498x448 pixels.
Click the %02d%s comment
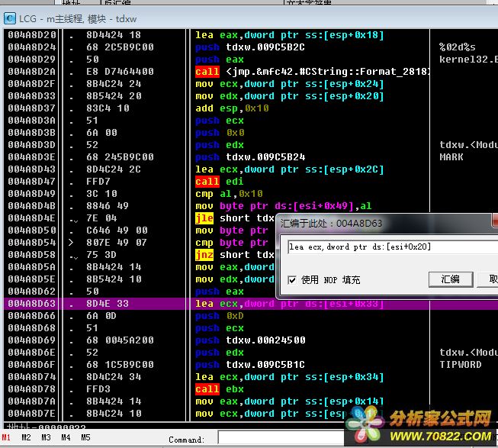pyautogui.click(x=458, y=47)
